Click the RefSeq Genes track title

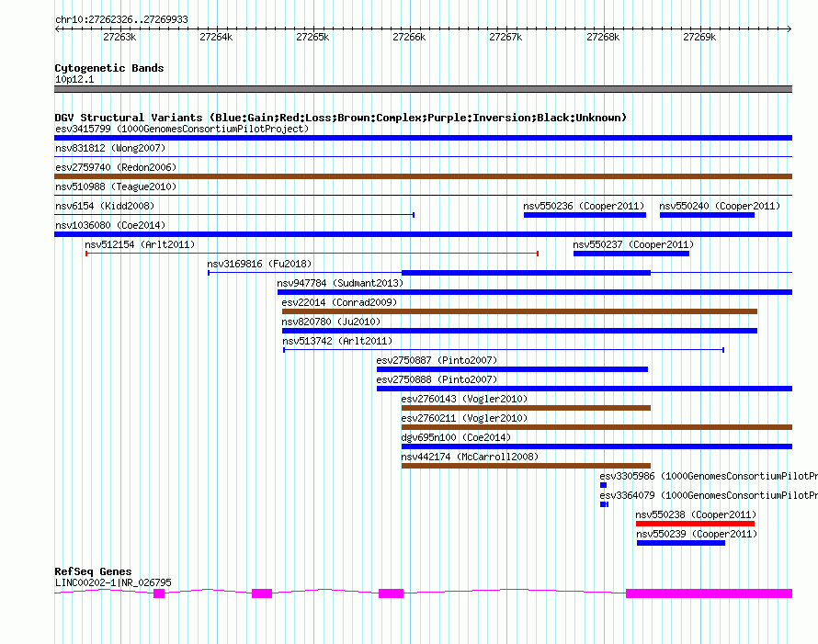(x=93, y=571)
